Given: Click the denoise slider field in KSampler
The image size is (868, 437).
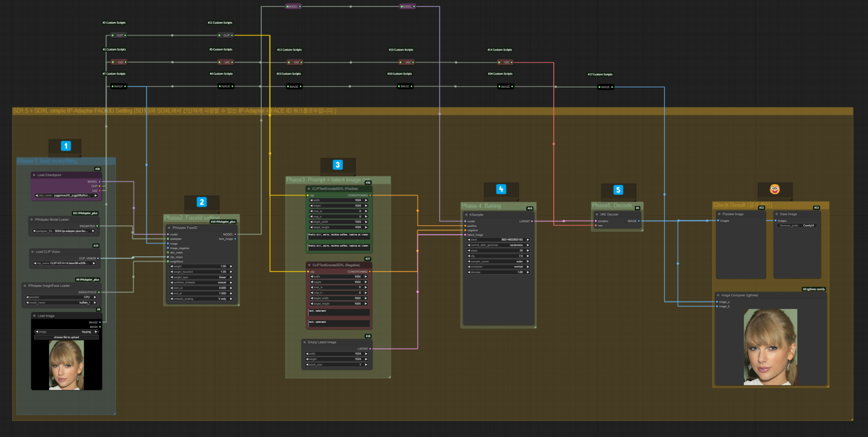Looking at the screenshot, I should pos(499,272).
